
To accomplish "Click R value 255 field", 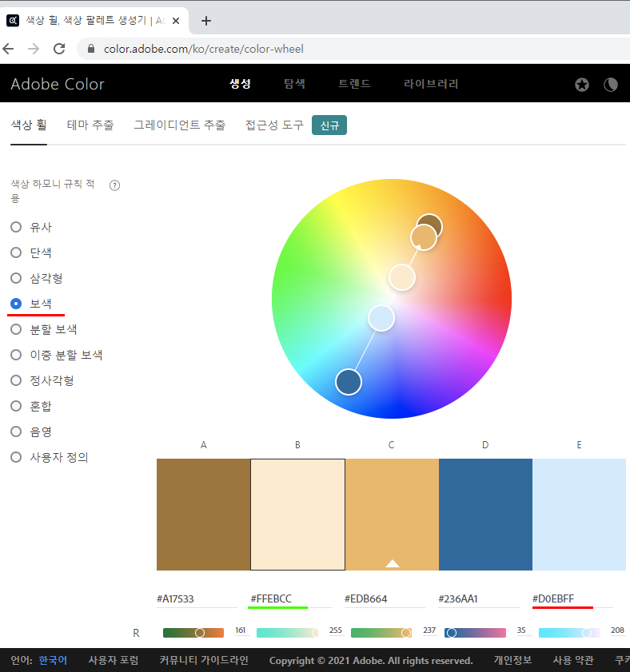I will (335, 630).
